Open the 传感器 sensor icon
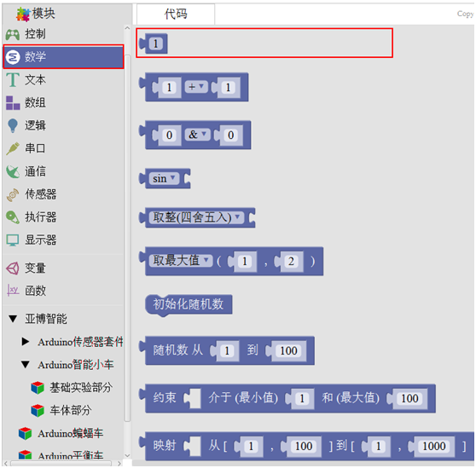The image size is (476, 468). pyautogui.click(x=13, y=194)
